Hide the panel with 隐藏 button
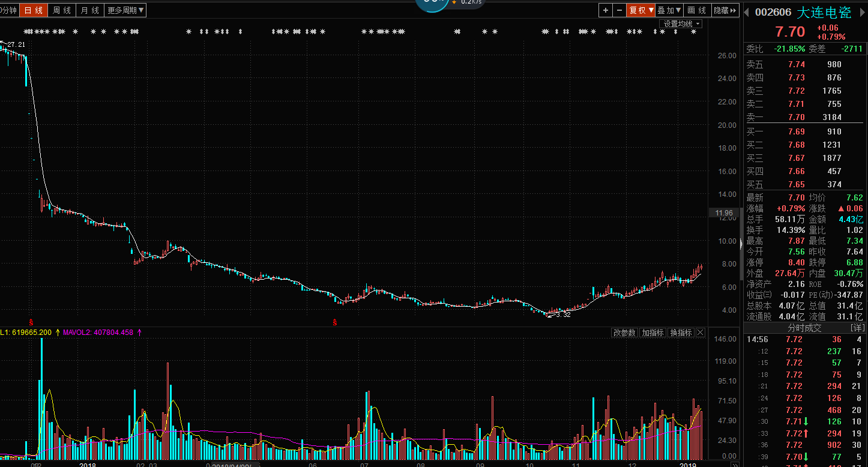868x467 pixels. pos(725,10)
